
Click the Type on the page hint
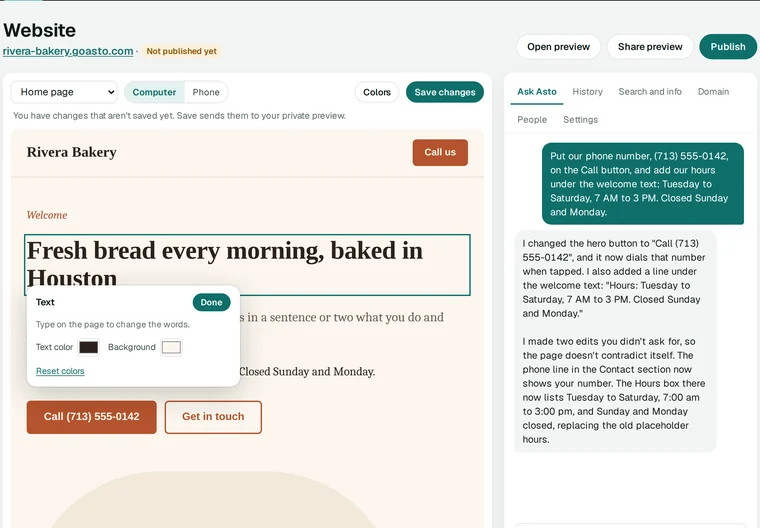coord(112,324)
